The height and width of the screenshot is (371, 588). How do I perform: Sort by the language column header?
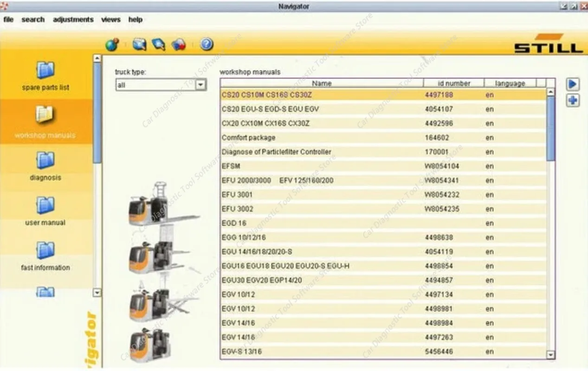point(510,83)
